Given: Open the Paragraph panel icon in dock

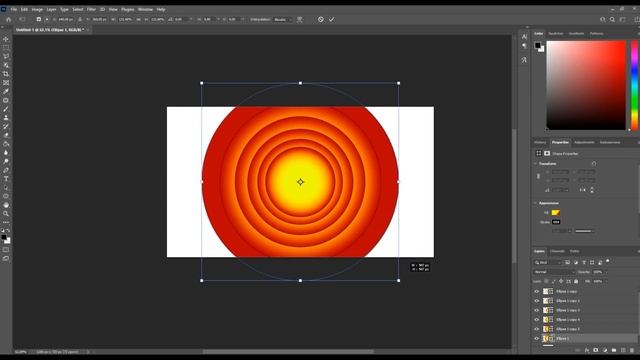Looking at the screenshot, I should [x=524, y=46].
